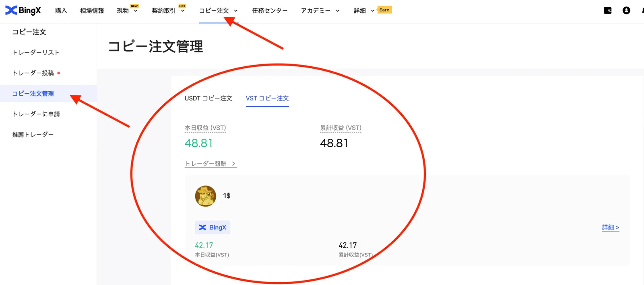Open the 購入 menu item
This screenshot has height=285, width=644.
click(x=61, y=10)
